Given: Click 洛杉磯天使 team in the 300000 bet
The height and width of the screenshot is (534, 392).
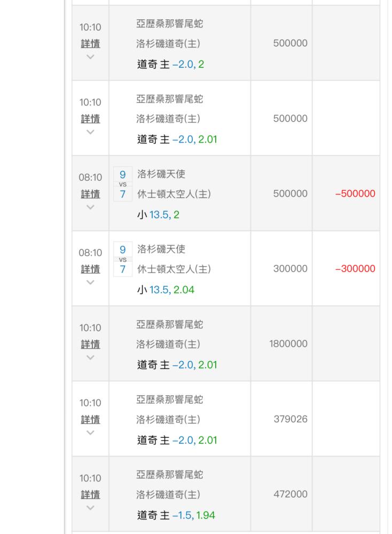Looking at the screenshot, I should click(161, 249).
